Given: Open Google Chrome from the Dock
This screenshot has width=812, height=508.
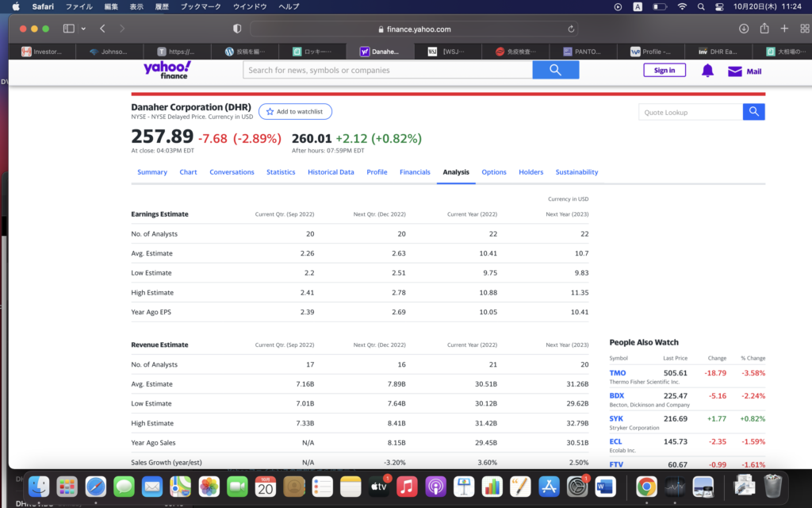Looking at the screenshot, I should coord(646,486).
